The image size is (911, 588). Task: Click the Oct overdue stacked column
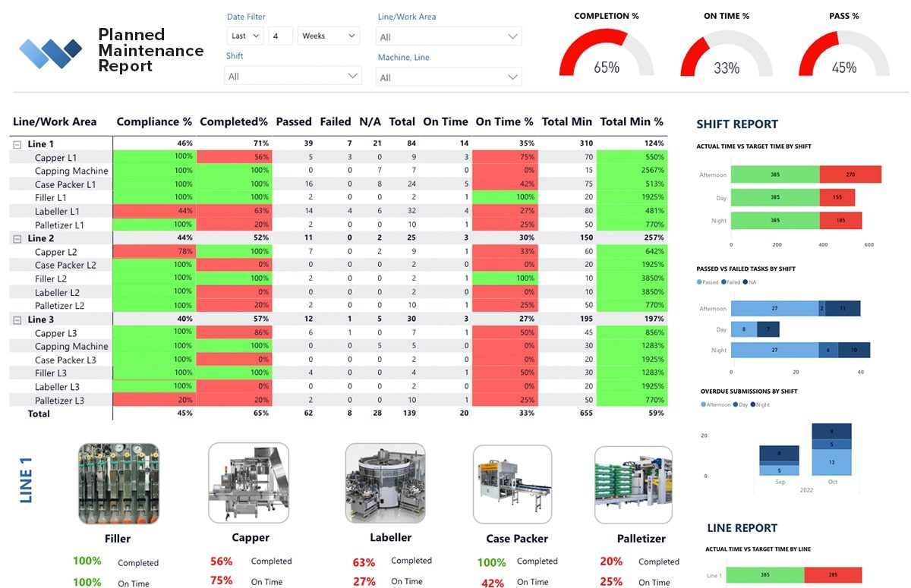tap(831, 449)
